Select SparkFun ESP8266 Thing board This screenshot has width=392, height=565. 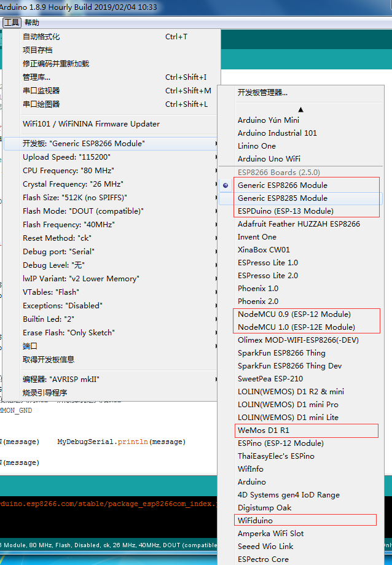coord(301,353)
